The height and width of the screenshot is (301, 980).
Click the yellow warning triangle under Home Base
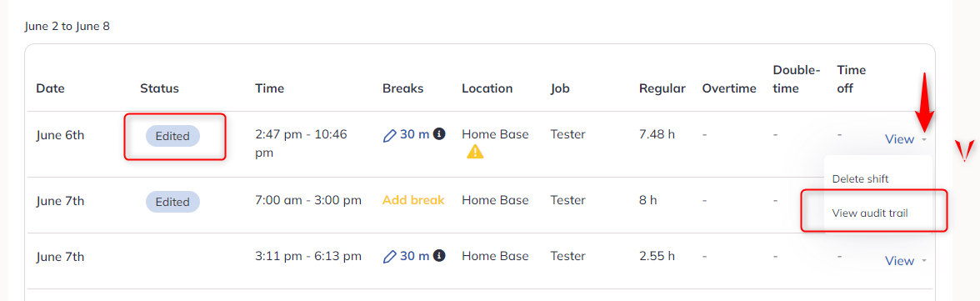475,152
